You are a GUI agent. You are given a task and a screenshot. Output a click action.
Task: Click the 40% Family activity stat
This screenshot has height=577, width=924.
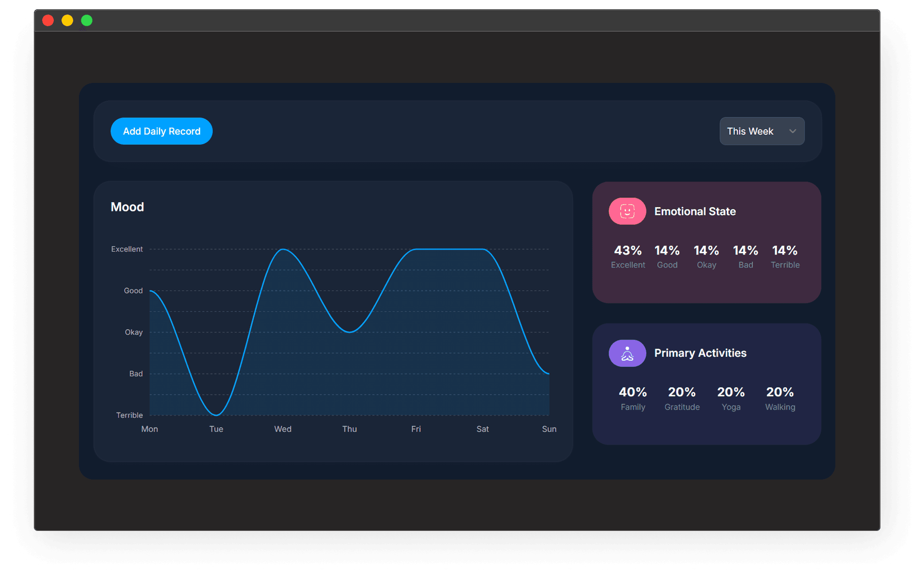point(632,399)
